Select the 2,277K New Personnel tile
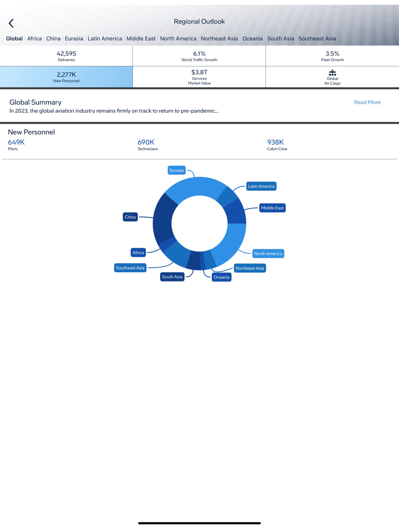This screenshot has width=399, height=532. [x=66, y=77]
